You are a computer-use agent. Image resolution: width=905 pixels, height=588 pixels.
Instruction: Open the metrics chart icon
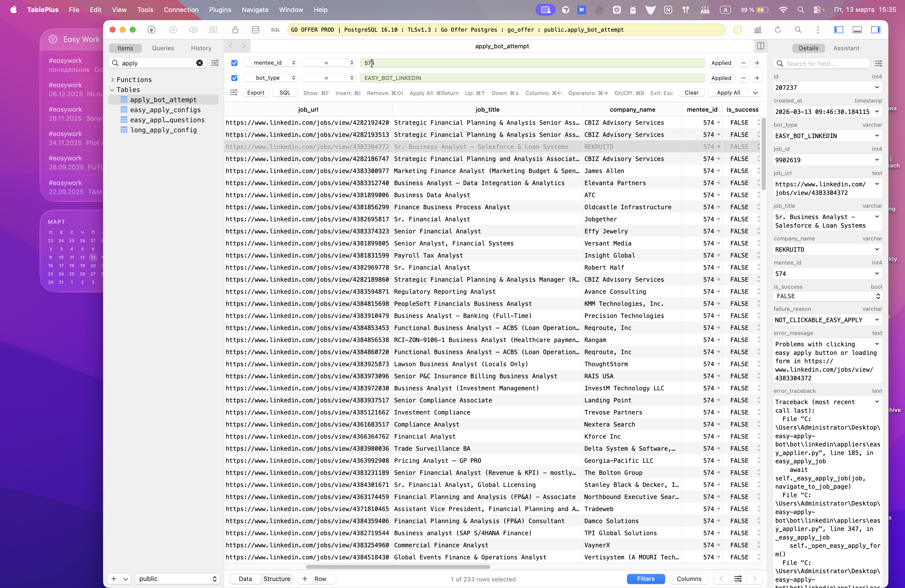coord(757,30)
